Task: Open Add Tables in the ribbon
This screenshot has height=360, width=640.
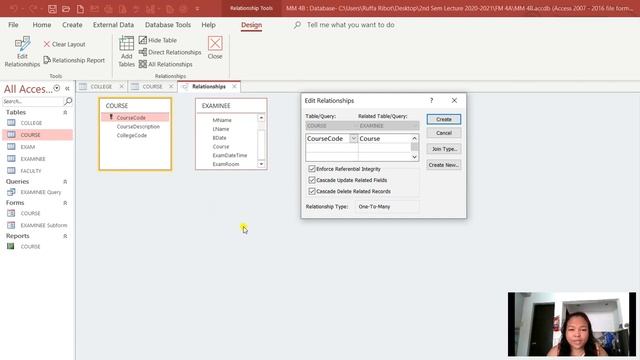Action: click(126, 52)
